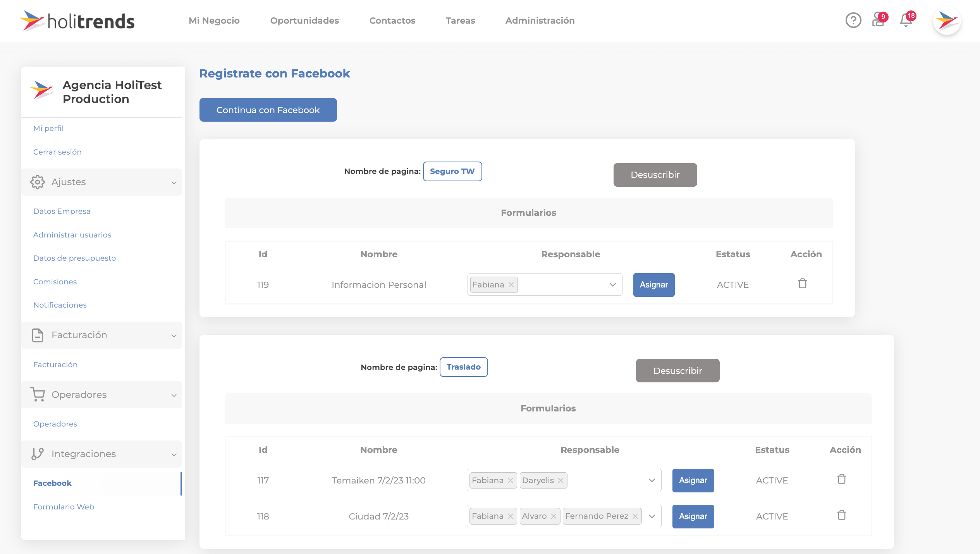Go to Administrar usuarios
980x554 pixels.
pyautogui.click(x=72, y=235)
